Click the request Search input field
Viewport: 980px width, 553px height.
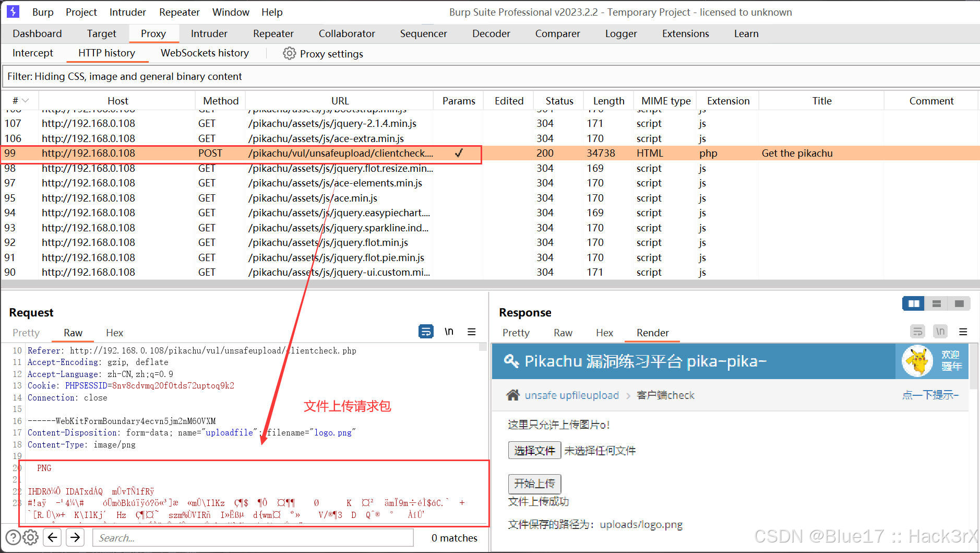click(253, 537)
